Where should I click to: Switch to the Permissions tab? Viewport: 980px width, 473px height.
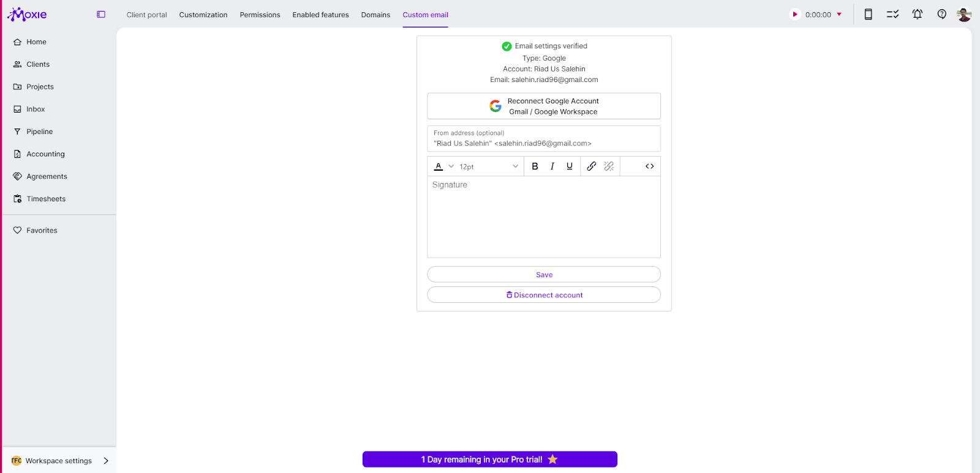coord(260,15)
